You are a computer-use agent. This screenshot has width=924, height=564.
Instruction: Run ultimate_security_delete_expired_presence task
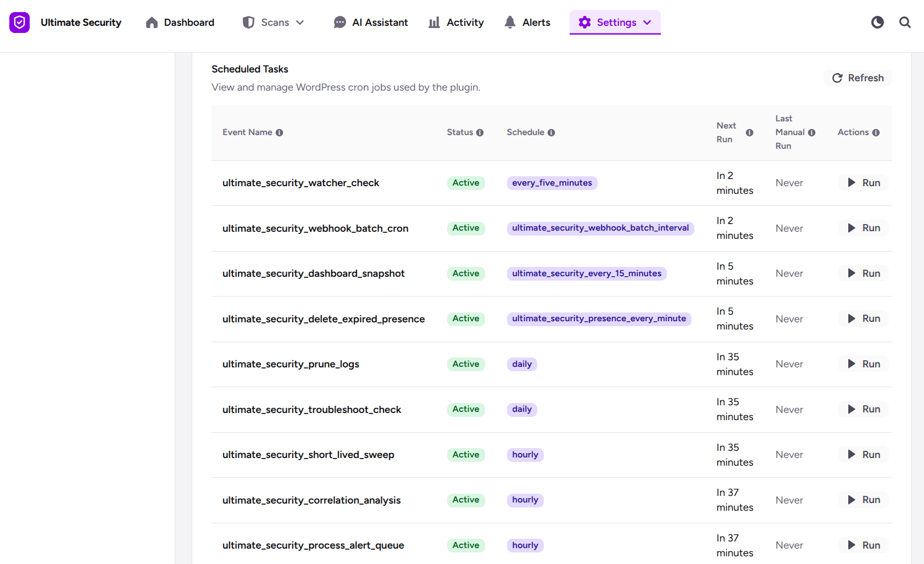click(863, 319)
